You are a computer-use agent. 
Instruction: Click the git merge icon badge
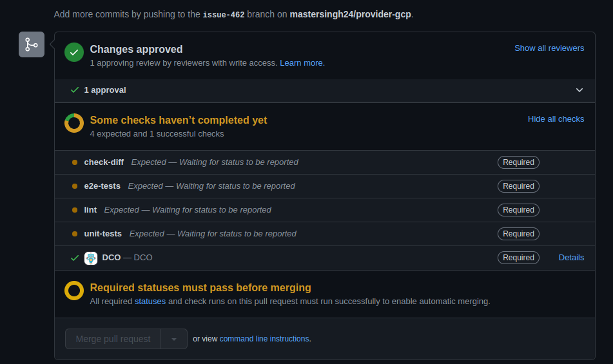point(32,44)
